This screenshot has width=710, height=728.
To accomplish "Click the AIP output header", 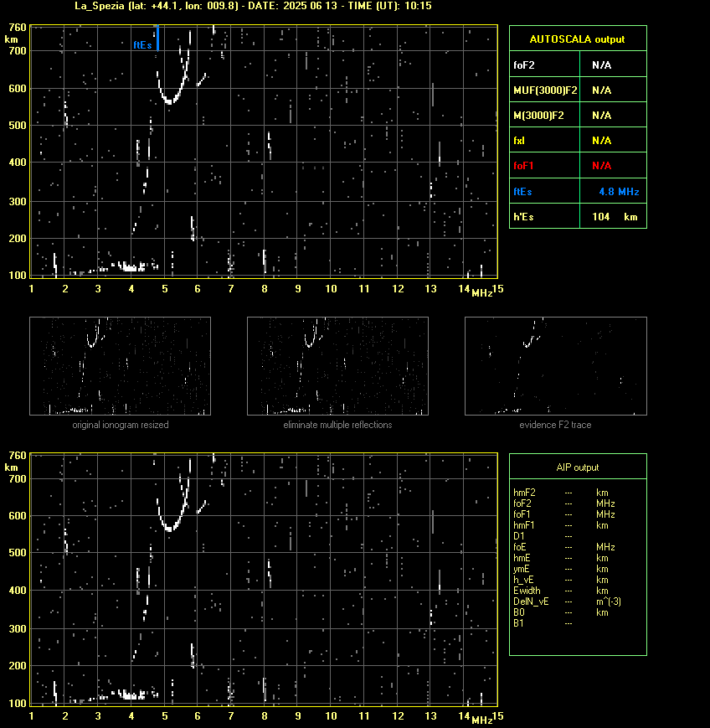I will pyautogui.click(x=577, y=467).
